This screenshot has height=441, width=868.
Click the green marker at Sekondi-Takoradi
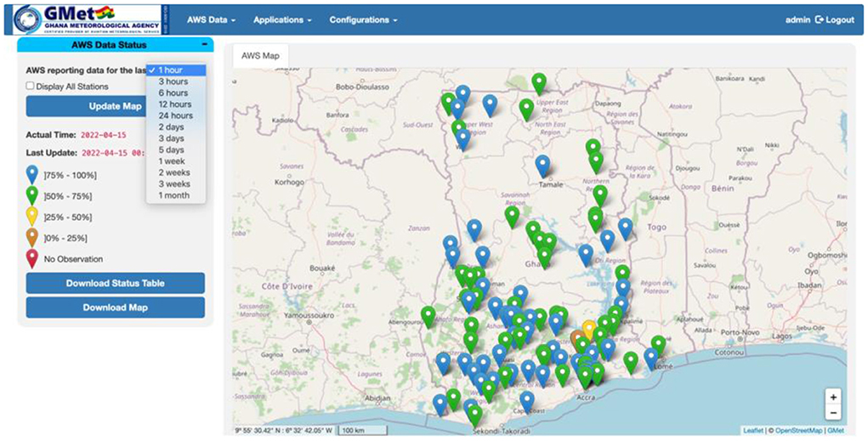pos(474,416)
